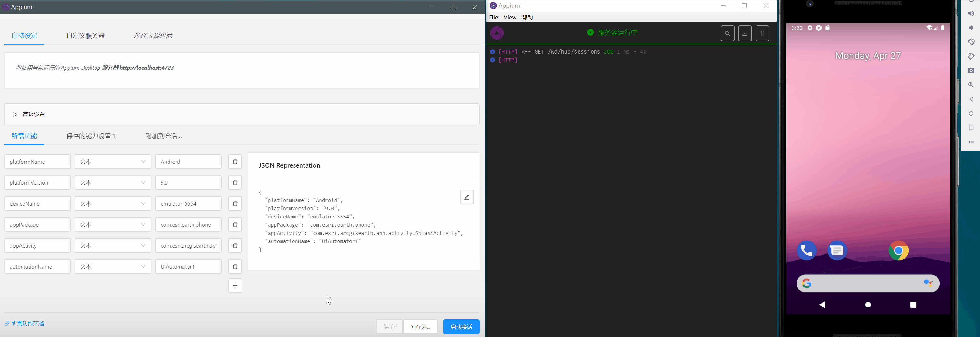The width and height of the screenshot is (980, 337).
Task: Open the log search magnifier icon
Action: 727,33
